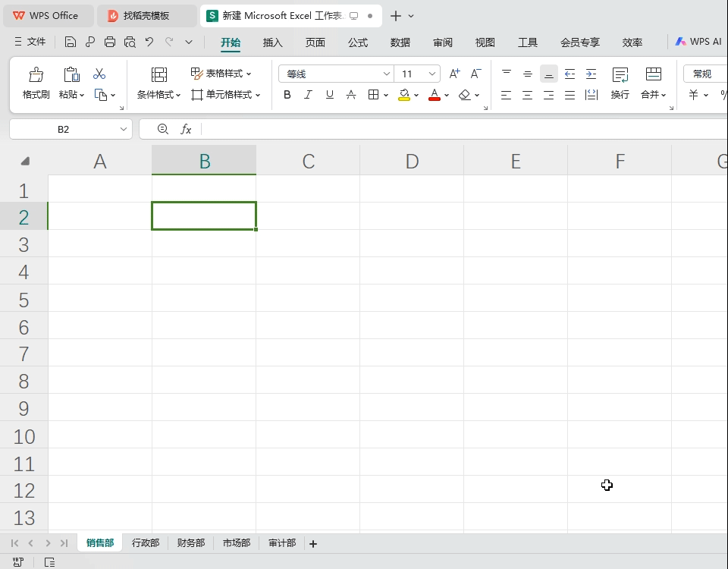Add a new sheet with plus button
This screenshot has height=569, width=728.
point(313,543)
